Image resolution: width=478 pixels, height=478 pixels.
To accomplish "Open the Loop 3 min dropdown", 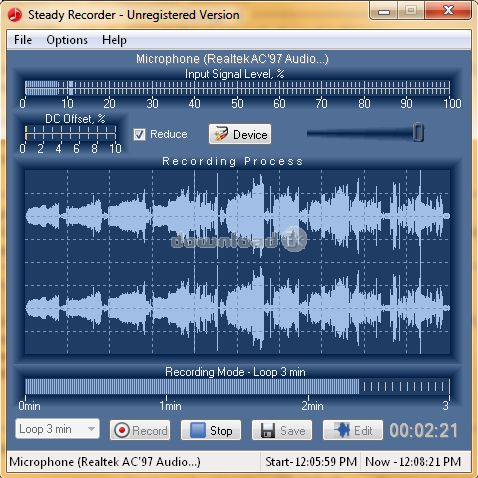I will (x=57, y=429).
